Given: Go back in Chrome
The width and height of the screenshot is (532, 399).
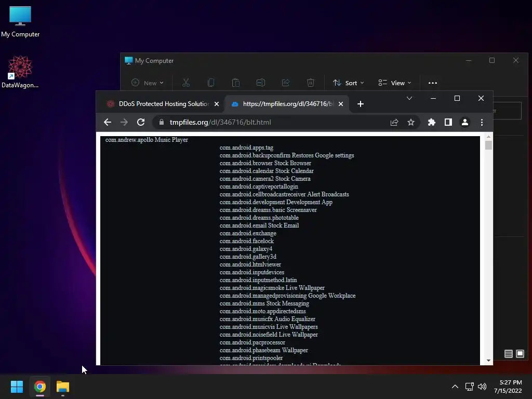Looking at the screenshot, I should (108, 122).
